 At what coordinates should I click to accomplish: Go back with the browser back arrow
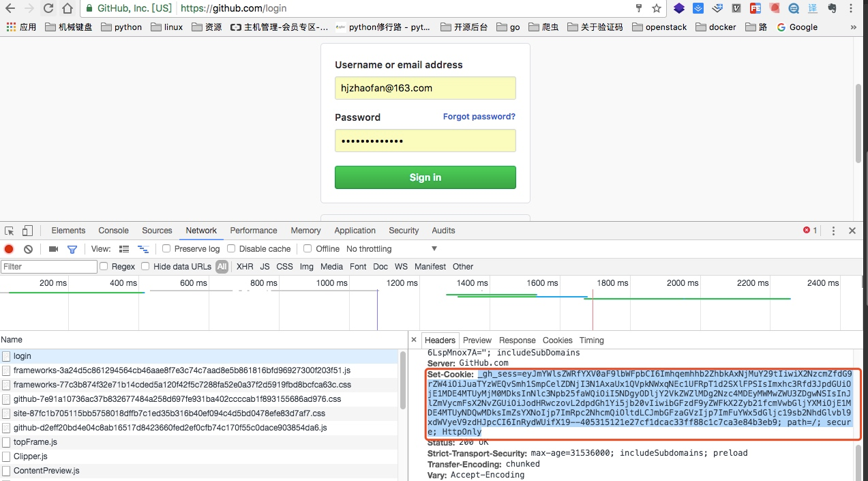(x=10, y=9)
